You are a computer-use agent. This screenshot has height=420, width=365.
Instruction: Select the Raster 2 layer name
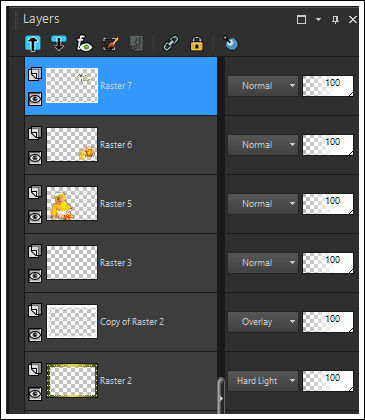click(116, 381)
